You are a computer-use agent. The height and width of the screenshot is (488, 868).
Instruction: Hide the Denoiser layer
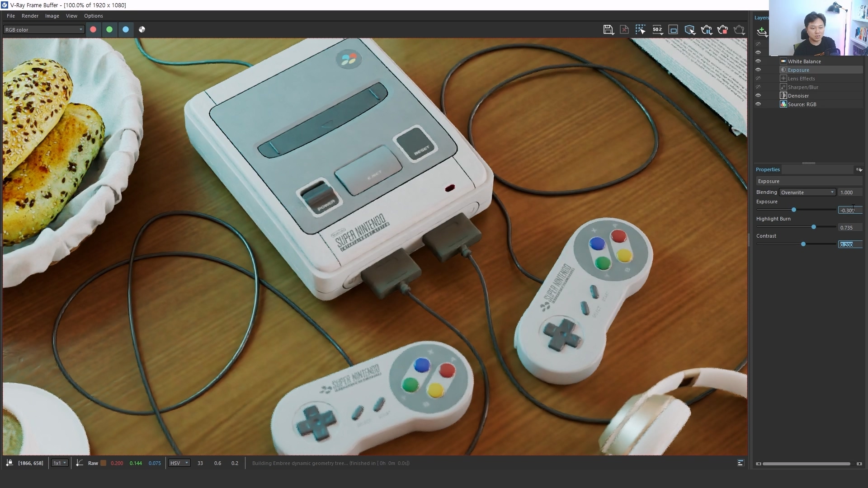[758, 95]
